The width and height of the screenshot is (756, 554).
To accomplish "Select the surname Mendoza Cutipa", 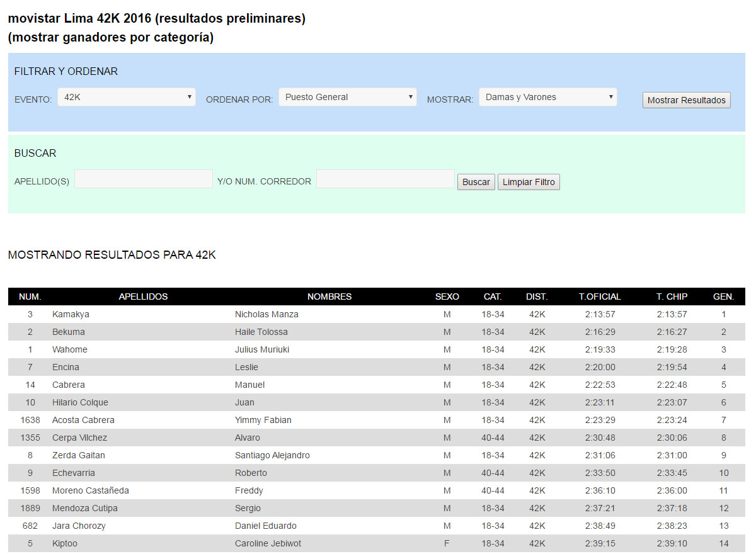I will (x=85, y=508).
